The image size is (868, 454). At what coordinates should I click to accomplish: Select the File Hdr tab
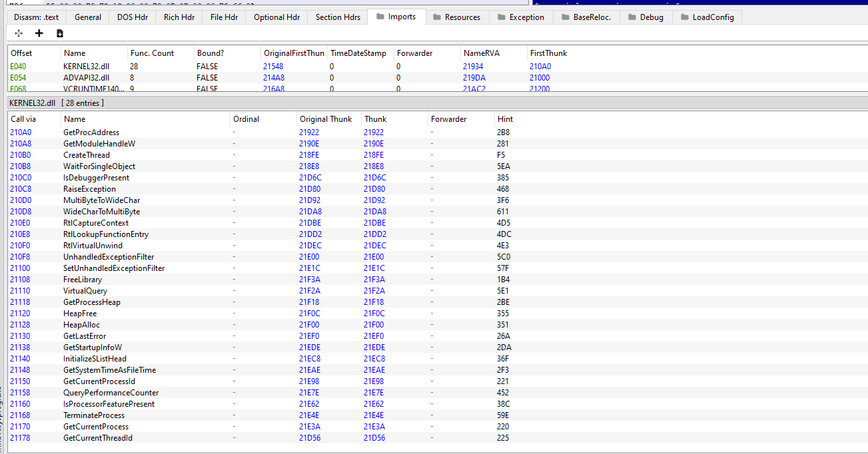pos(224,17)
